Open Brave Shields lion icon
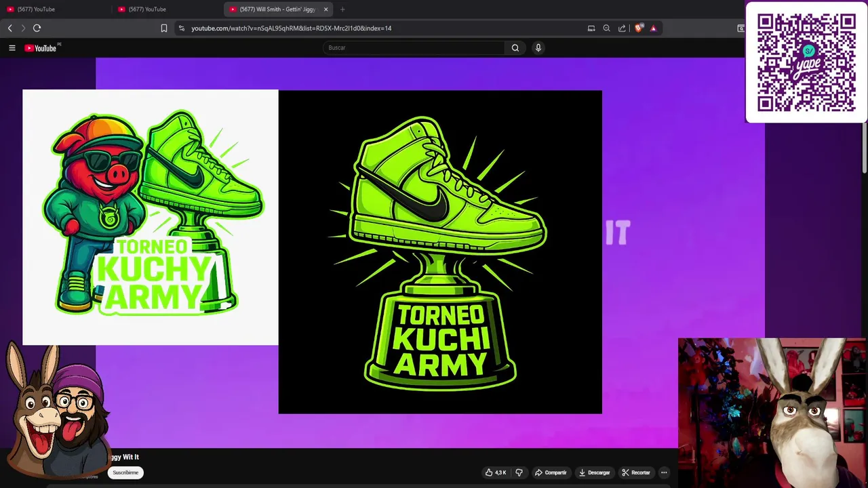868x488 pixels. (638, 28)
